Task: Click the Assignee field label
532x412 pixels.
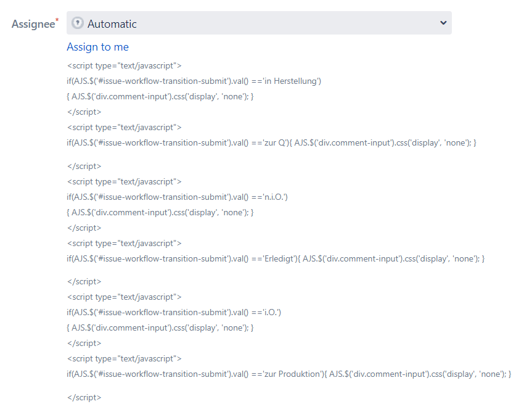Action: click(33, 24)
